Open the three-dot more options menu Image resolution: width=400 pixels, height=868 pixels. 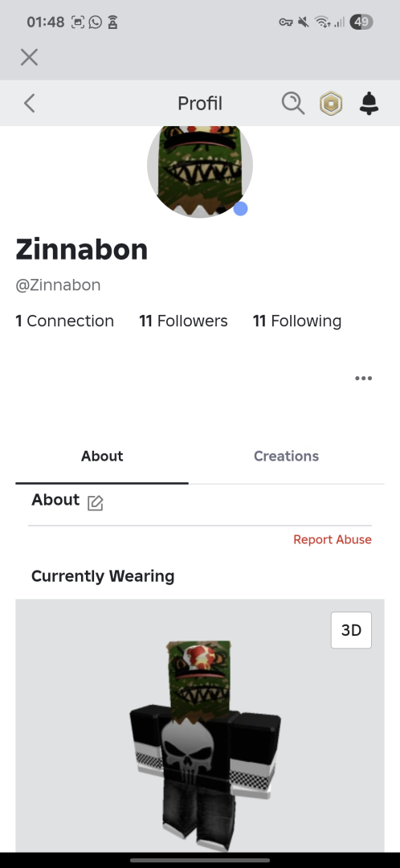pos(364,378)
